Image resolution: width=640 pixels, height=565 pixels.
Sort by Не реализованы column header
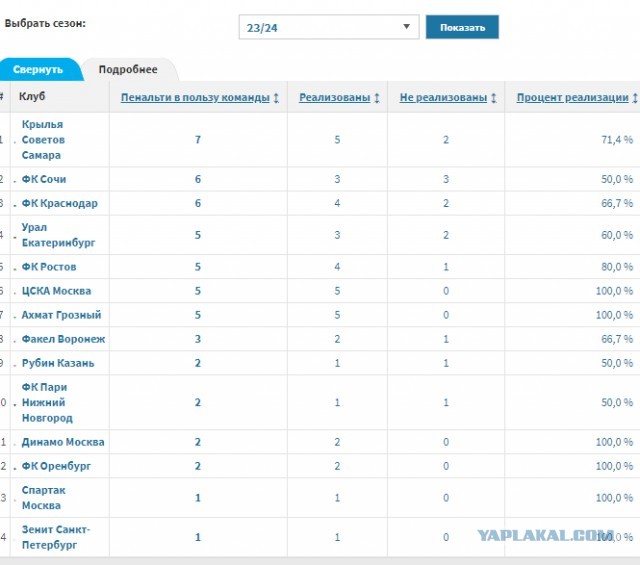tap(443, 98)
